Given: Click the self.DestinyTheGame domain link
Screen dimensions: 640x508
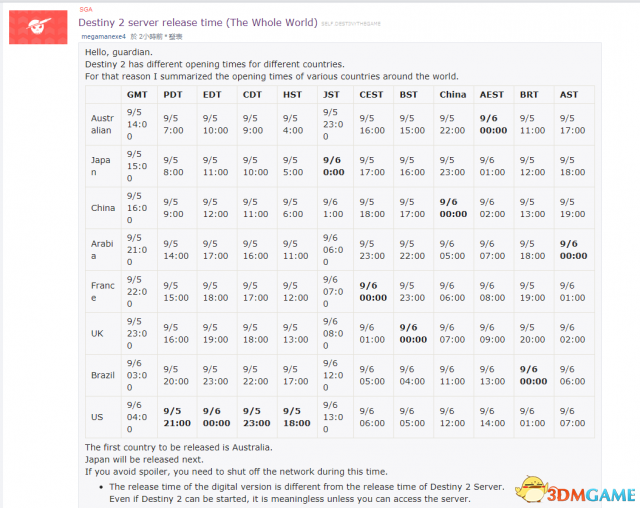Looking at the screenshot, I should pos(351,24).
